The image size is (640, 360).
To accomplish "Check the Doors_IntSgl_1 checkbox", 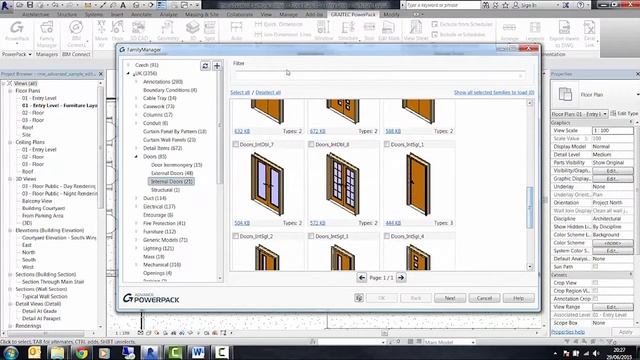I will (x=387, y=144).
